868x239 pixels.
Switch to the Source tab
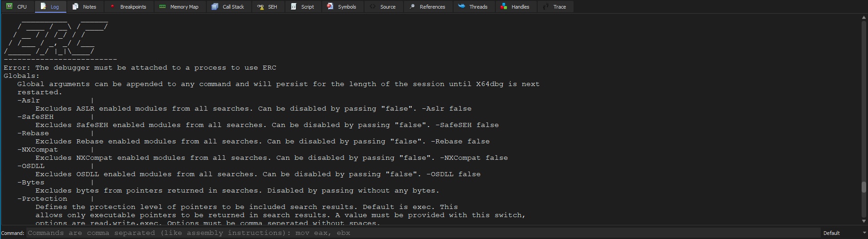point(383,7)
